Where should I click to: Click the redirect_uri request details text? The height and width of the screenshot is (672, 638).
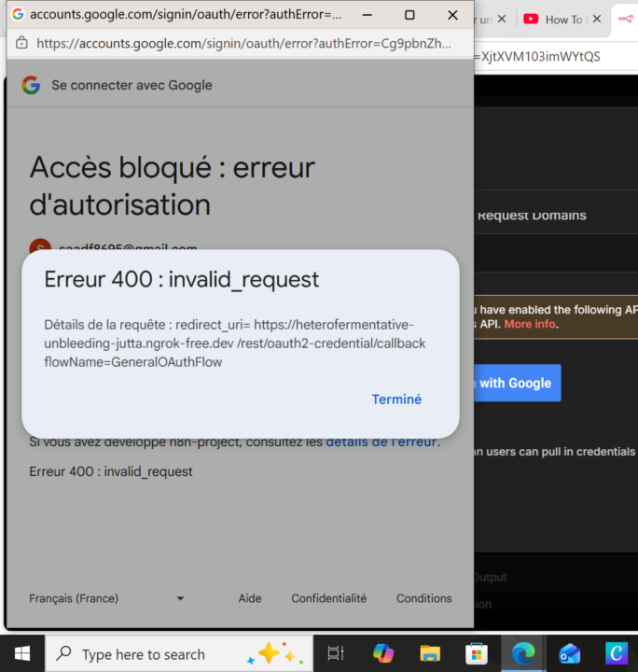235,343
